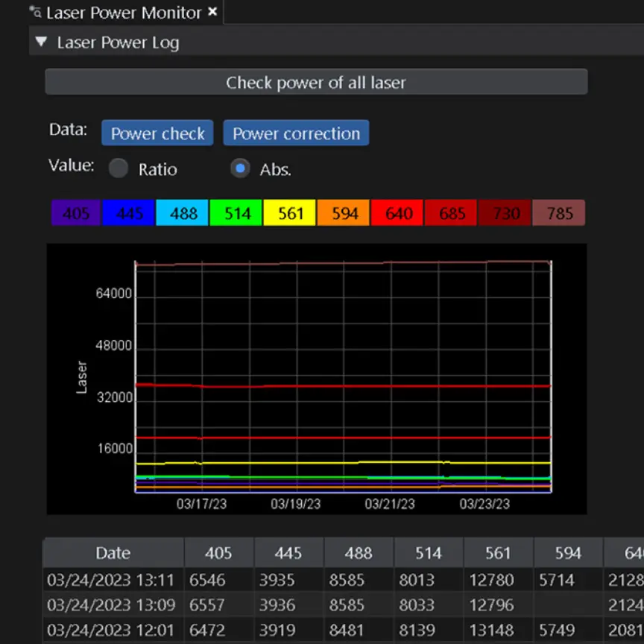This screenshot has height=644, width=644.
Task: Click the Laser Power Monitor tab icon
Action: pos(35,12)
